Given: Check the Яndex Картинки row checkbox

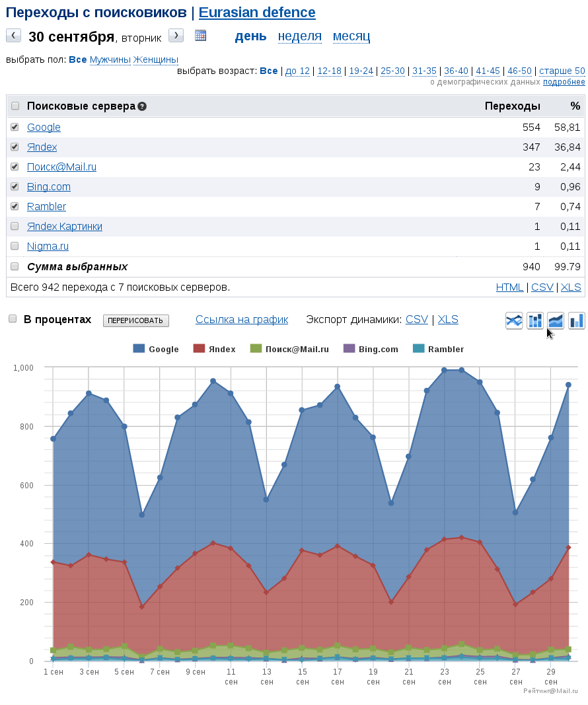Looking at the screenshot, I should coord(15,226).
